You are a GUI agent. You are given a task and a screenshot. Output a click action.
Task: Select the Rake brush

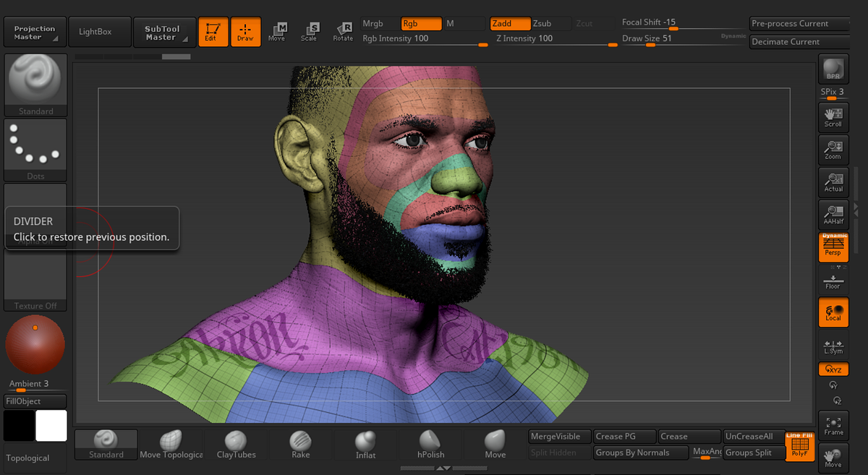(x=301, y=445)
